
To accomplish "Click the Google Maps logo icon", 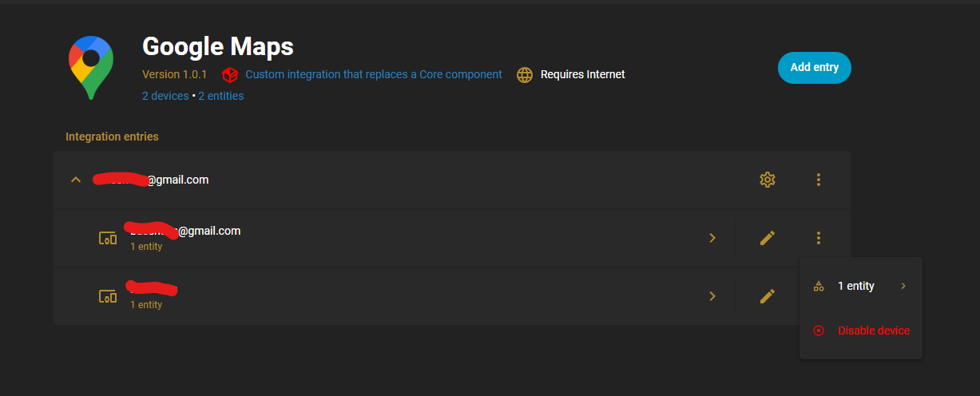I will 90,67.
